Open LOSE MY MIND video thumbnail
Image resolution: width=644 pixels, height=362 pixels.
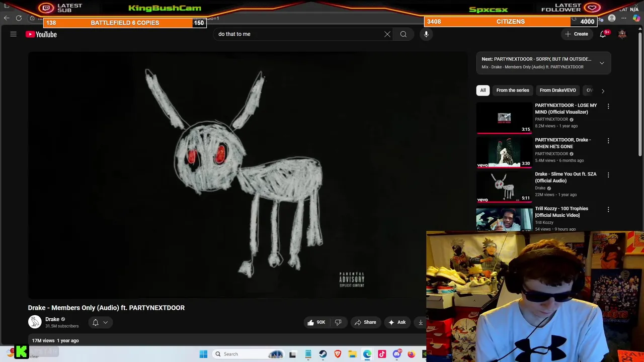(504, 118)
